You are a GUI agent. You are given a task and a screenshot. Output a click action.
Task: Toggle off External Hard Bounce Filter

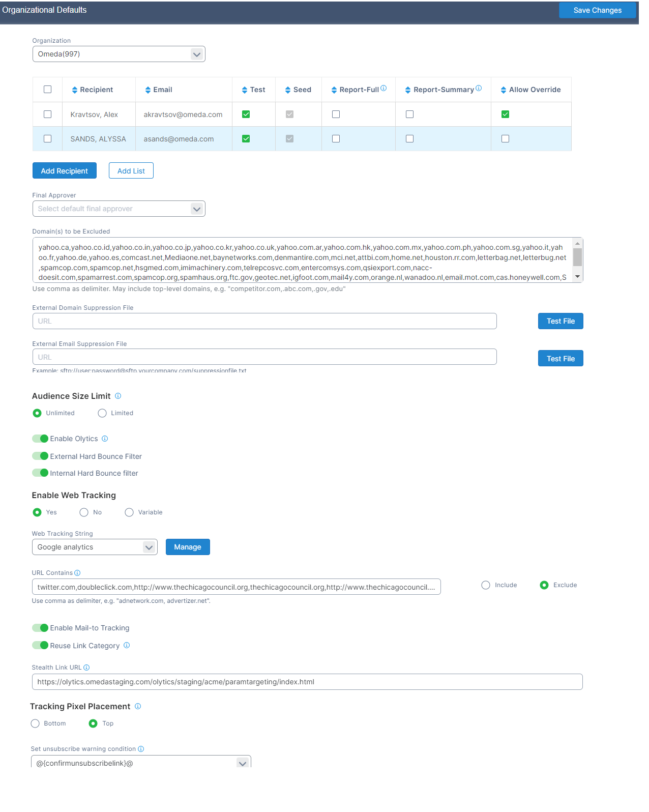[x=40, y=456]
